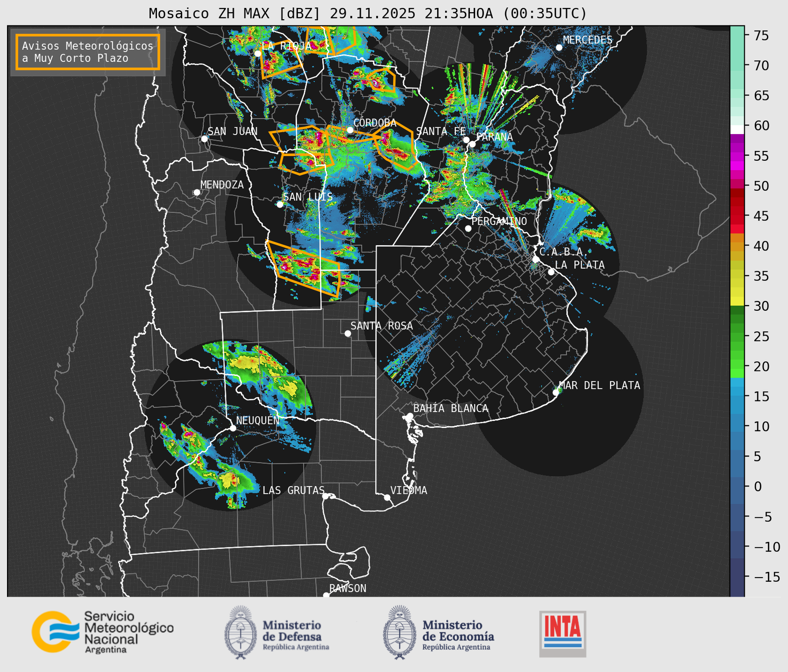Select the Avisos Meteorológicos a Muy Corto Plazo legend box

pos(88,52)
